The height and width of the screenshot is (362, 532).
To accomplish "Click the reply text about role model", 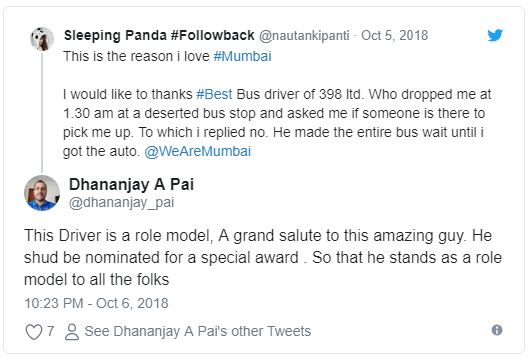I will tap(263, 258).
